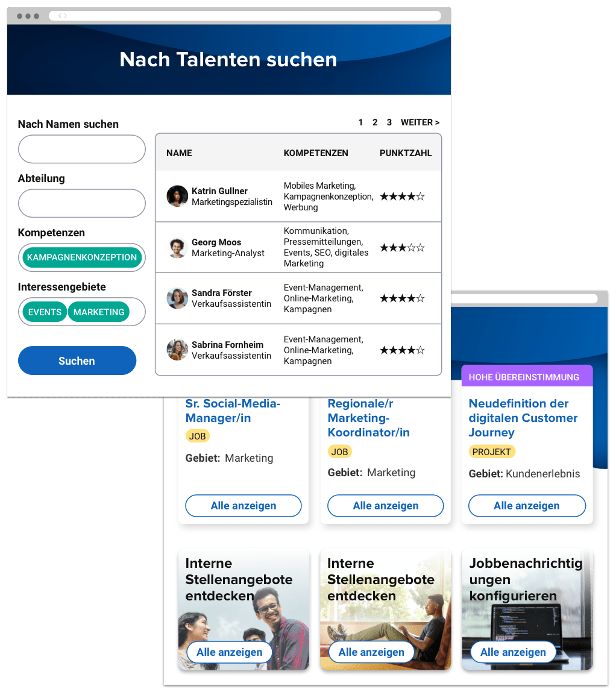Go to results page 3
This screenshot has height=692, width=616.
tap(389, 123)
